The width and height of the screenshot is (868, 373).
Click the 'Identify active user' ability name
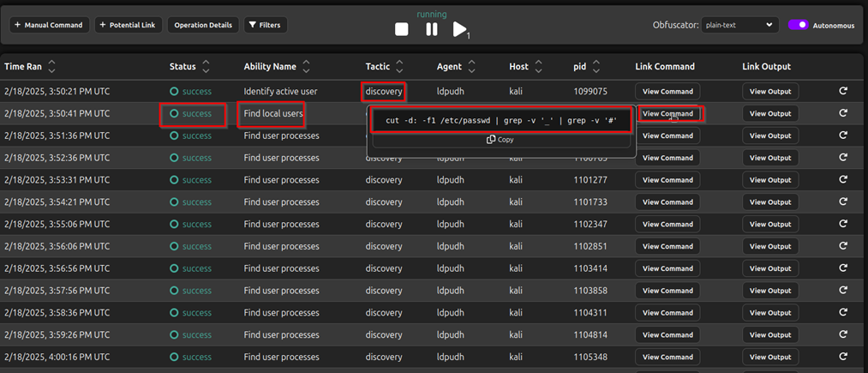tap(281, 92)
